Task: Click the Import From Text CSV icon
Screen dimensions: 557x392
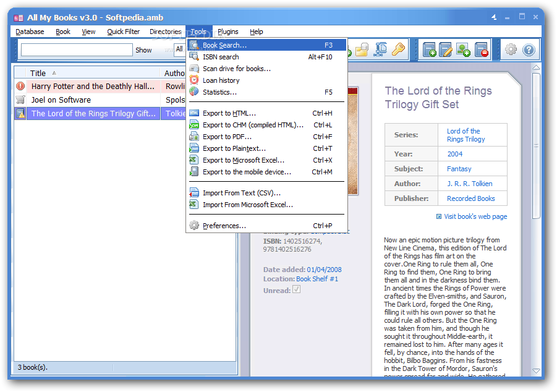Action: [x=194, y=193]
